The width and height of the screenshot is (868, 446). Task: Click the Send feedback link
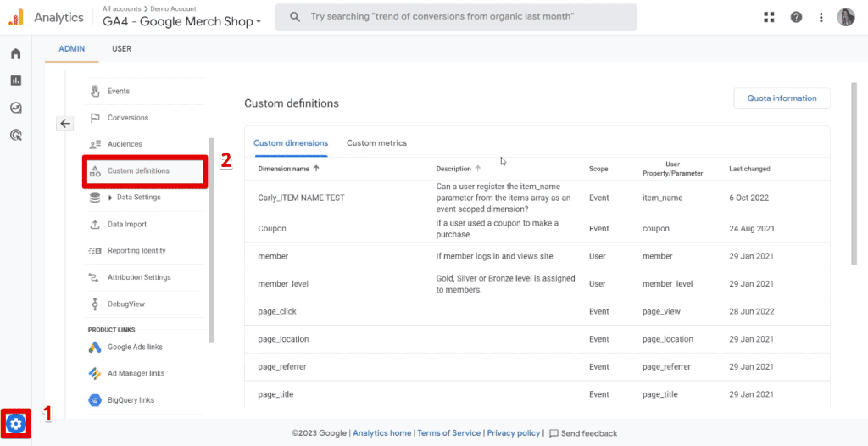tap(589, 433)
